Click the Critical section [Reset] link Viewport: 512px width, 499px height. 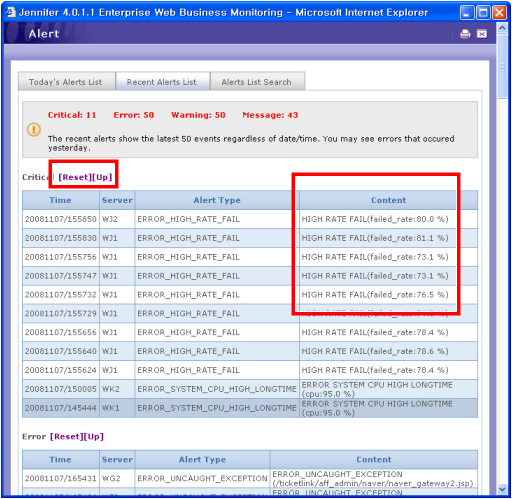point(75,177)
